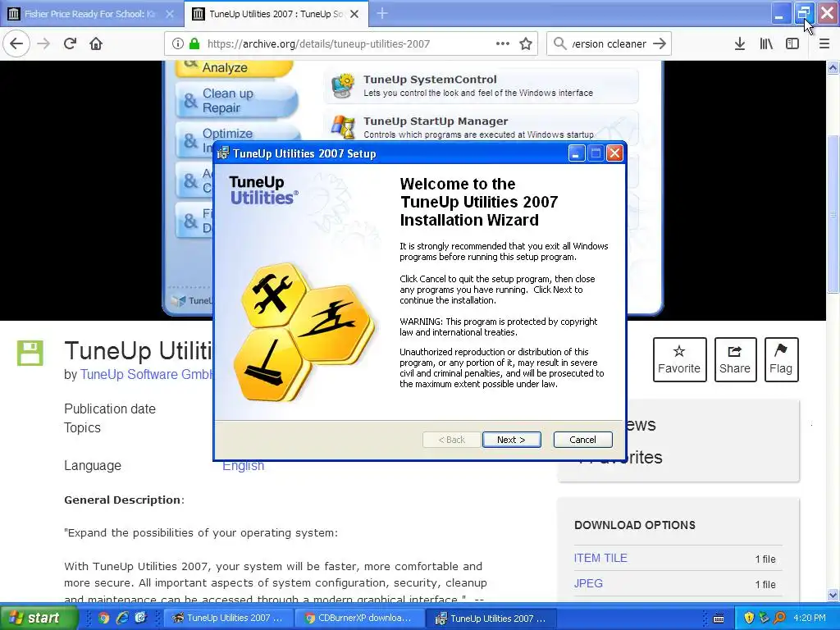Click the search go arrow
The height and width of the screenshot is (630, 840).
click(660, 43)
